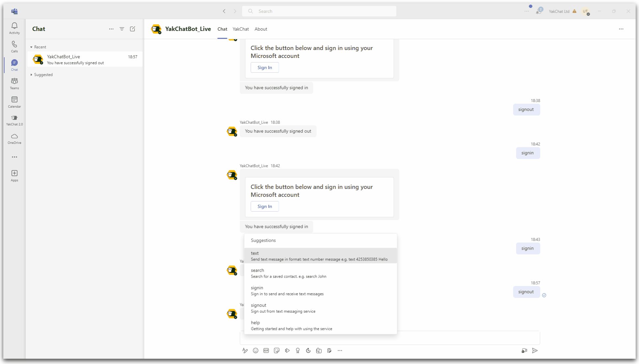Screen dimensions: 639x364
Task: Open the notes icon in compose bar
Action: (329, 351)
